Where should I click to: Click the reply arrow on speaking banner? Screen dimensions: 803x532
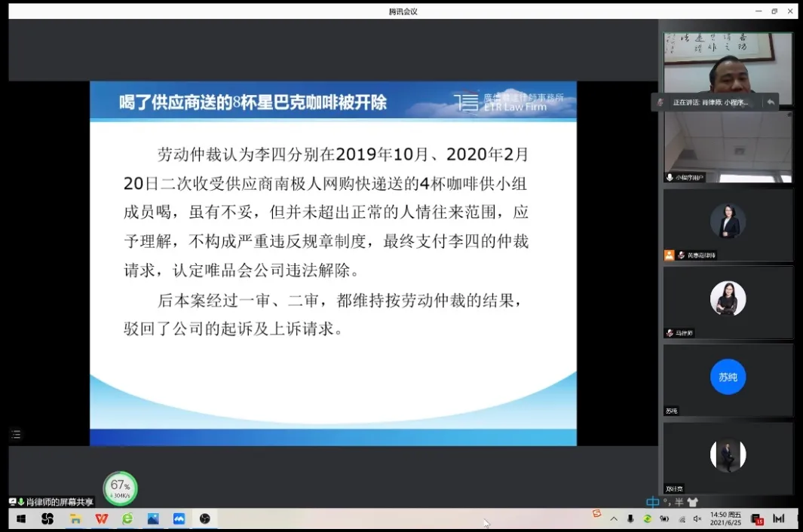[771, 102]
